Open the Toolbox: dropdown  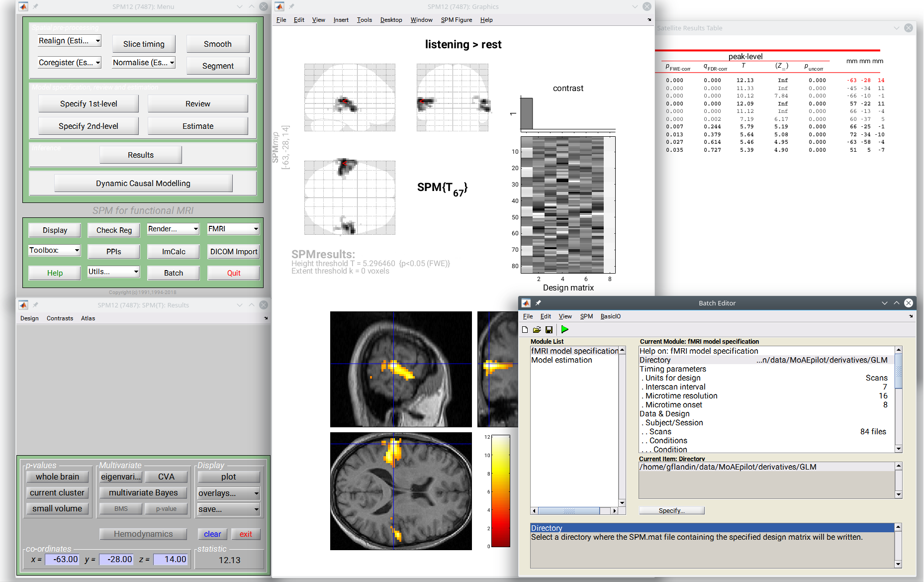pyautogui.click(x=54, y=250)
